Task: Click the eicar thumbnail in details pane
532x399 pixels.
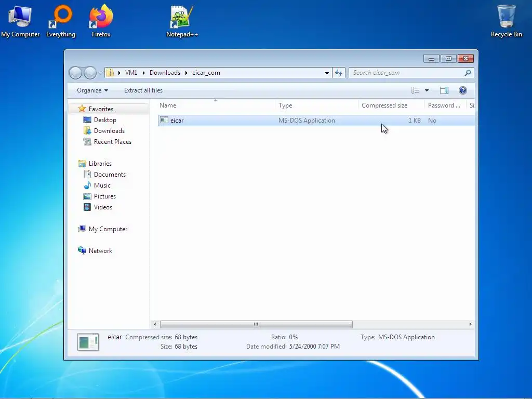Action: (x=88, y=342)
